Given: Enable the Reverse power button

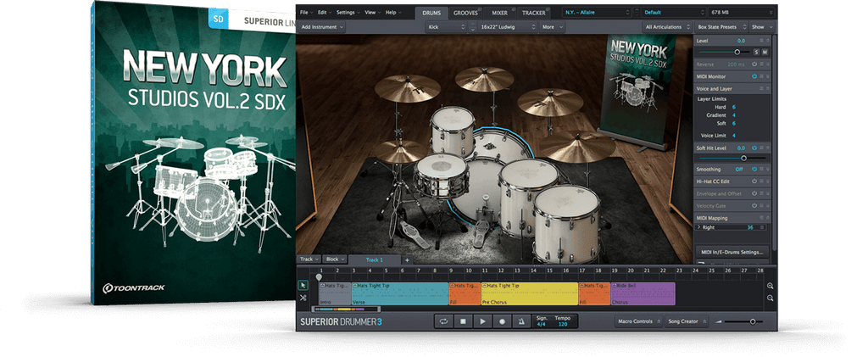Looking at the screenshot, I should [754, 64].
